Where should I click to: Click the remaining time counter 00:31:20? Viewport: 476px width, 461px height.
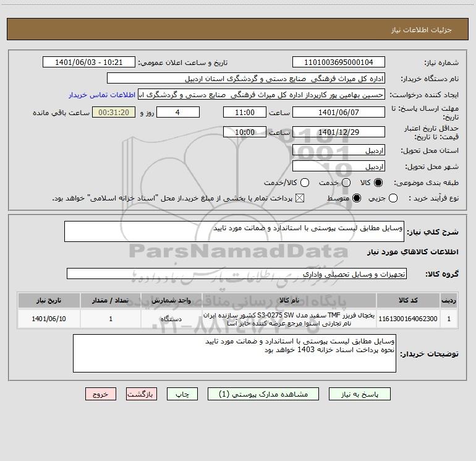tap(114, 112)
